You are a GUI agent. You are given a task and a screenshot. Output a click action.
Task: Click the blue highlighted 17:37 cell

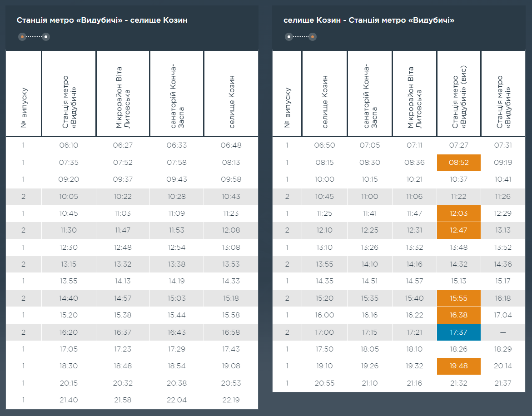tap(458, 332)
